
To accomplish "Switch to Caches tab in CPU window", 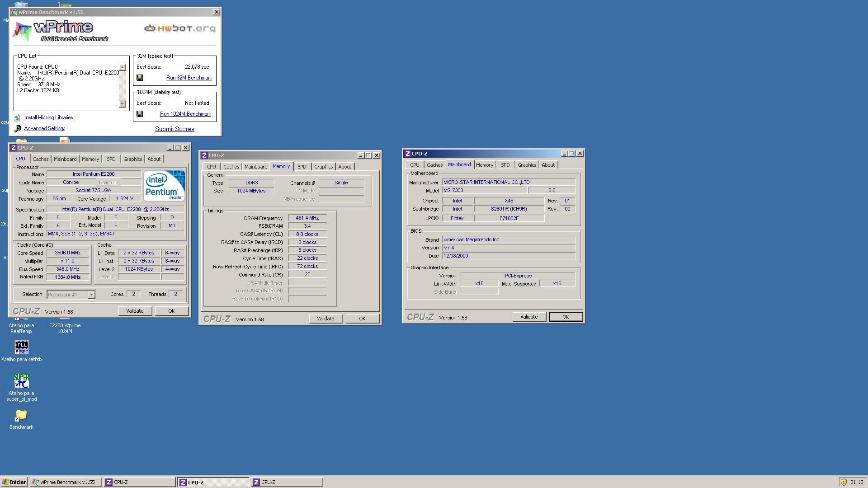I will coord(40,159).
